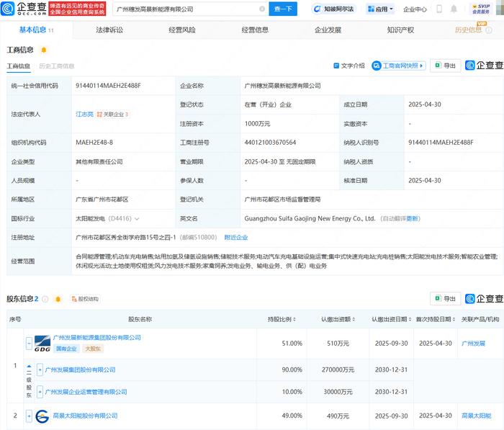The width and height of the screenshot is (504, 430).
Task: Open 知彼阿尔法 feature
Action: (x=334, y=9)
